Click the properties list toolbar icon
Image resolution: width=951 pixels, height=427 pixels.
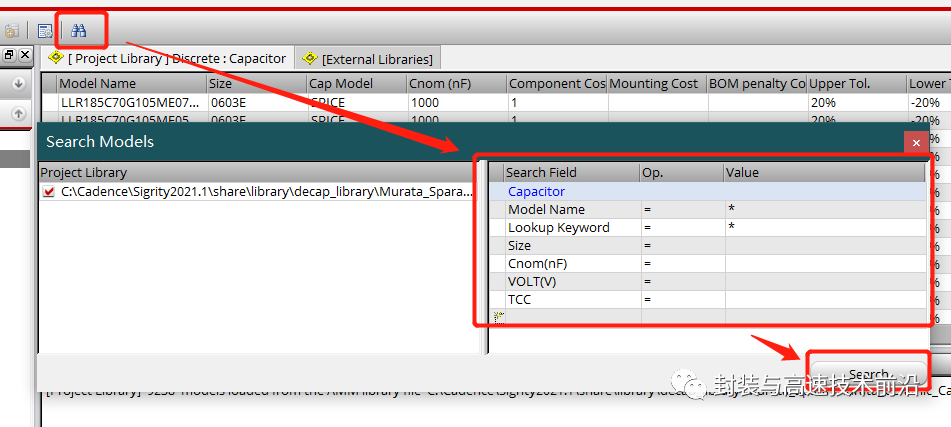[x=45, y=31]
